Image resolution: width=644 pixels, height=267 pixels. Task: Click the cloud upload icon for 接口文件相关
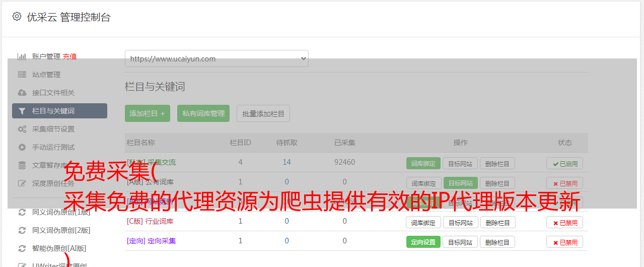pyautogui.click(x=22, y=93)
